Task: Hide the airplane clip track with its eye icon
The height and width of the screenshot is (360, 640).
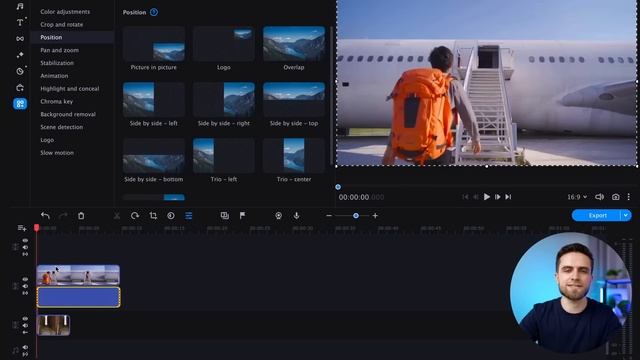Action: pos(25,280)
